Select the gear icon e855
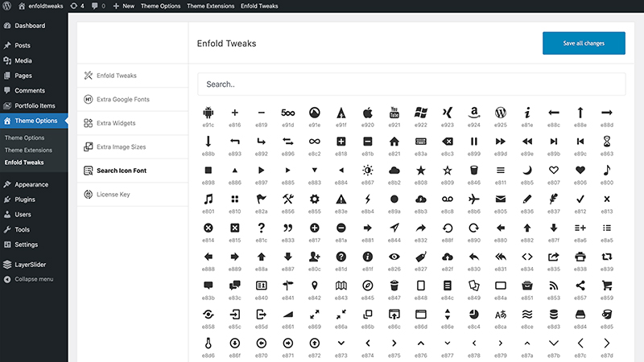The width and height of the screenshot is (644, 362). click(315, 199)
